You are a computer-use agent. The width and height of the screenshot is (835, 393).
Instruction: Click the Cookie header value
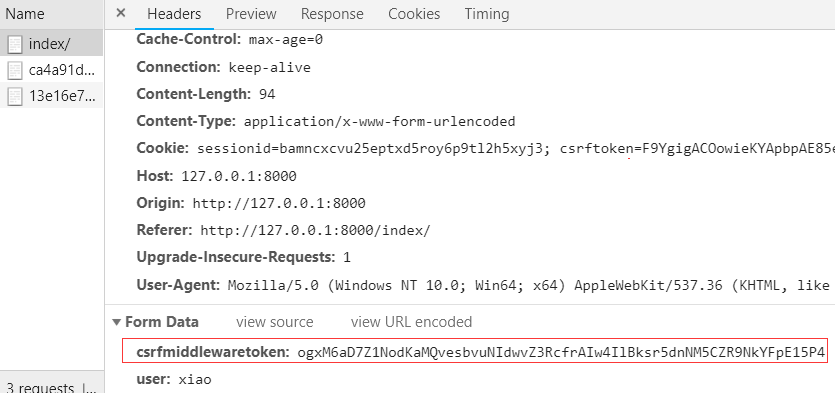(515, 149)
